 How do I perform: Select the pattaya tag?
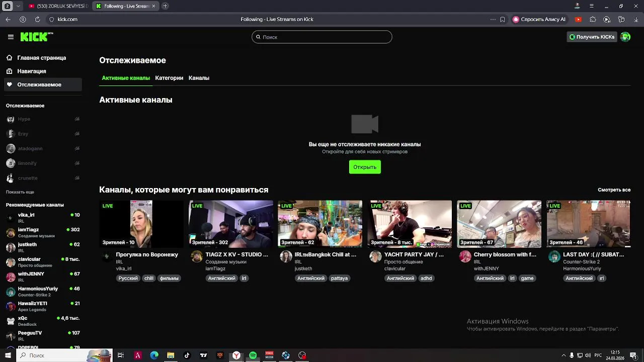tap(339, 278)
